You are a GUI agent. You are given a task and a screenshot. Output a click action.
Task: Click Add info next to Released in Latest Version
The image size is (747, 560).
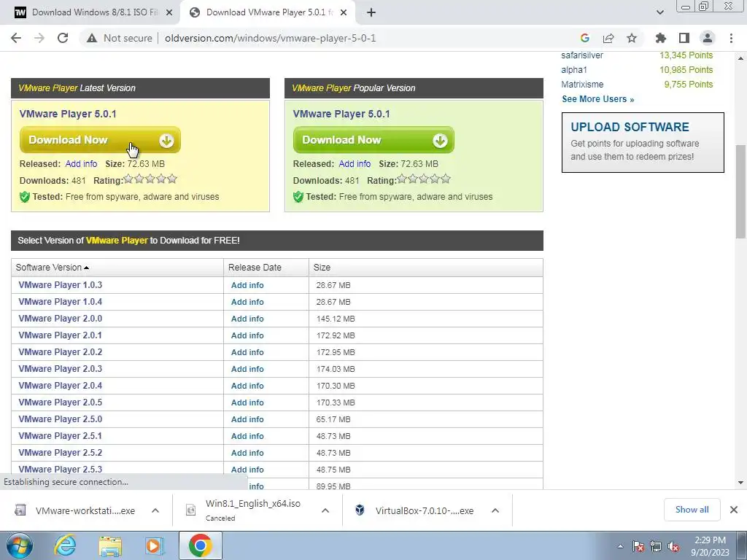coord(81,164)
